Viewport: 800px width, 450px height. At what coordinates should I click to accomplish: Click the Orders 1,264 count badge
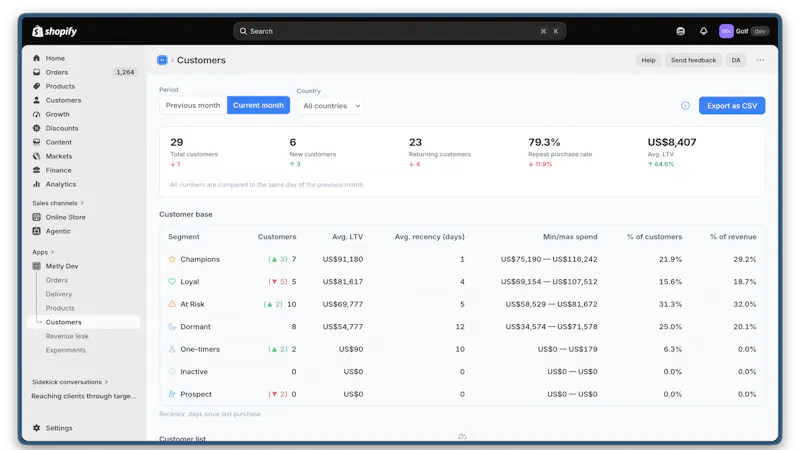click(125, 72)
